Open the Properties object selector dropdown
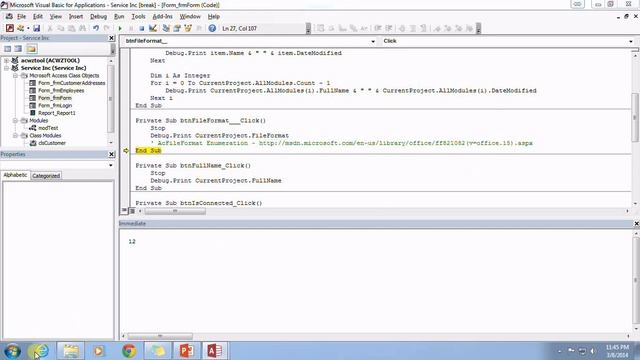This screenshot has width=640, height=360. click(x=111, y=165)
